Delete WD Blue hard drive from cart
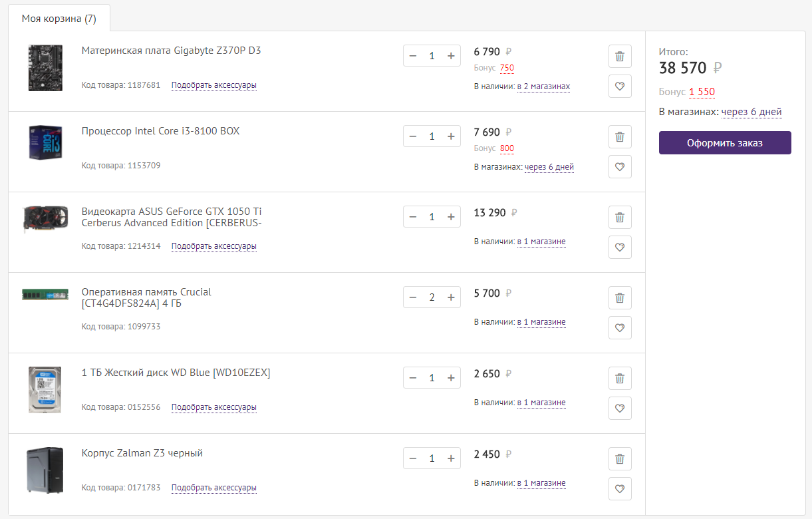 [x=620, y=379]
